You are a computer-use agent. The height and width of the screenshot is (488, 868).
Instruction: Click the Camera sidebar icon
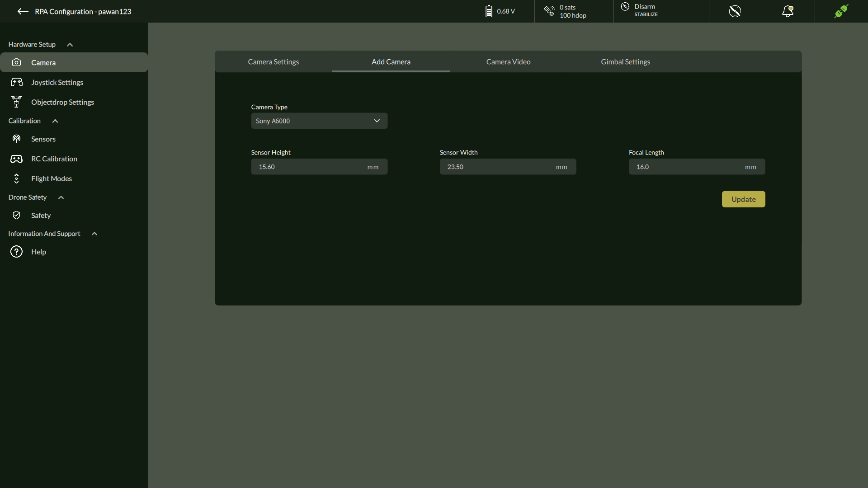[x=16, y=62]
